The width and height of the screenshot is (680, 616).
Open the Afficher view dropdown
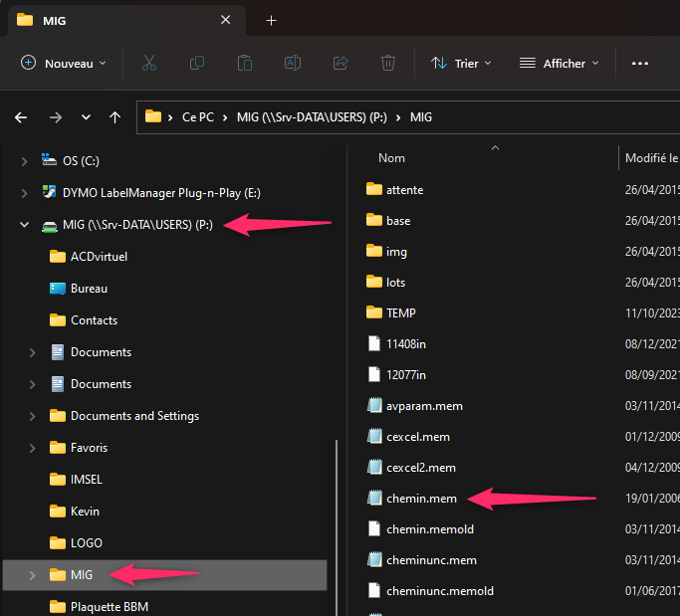click(560, 63)
